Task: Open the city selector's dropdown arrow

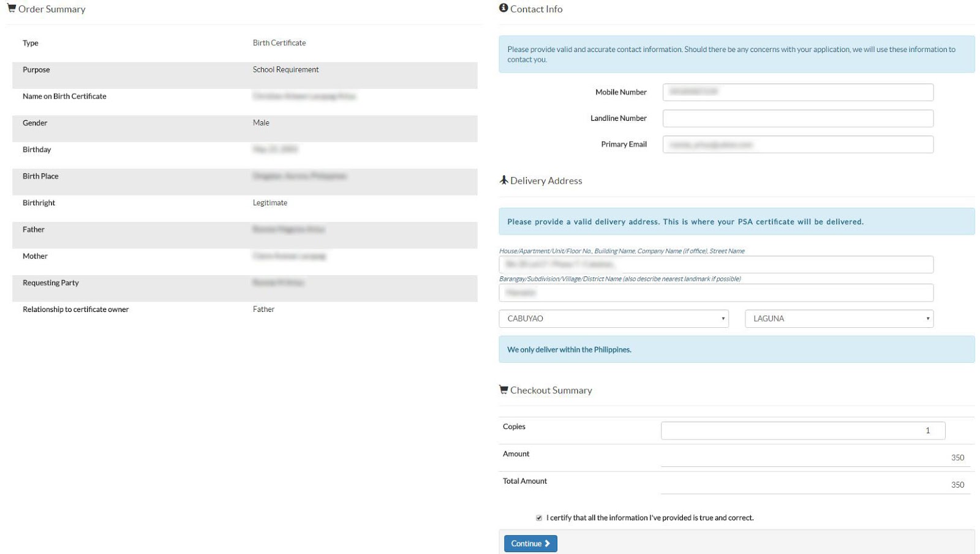Action: tap(722, 318)
